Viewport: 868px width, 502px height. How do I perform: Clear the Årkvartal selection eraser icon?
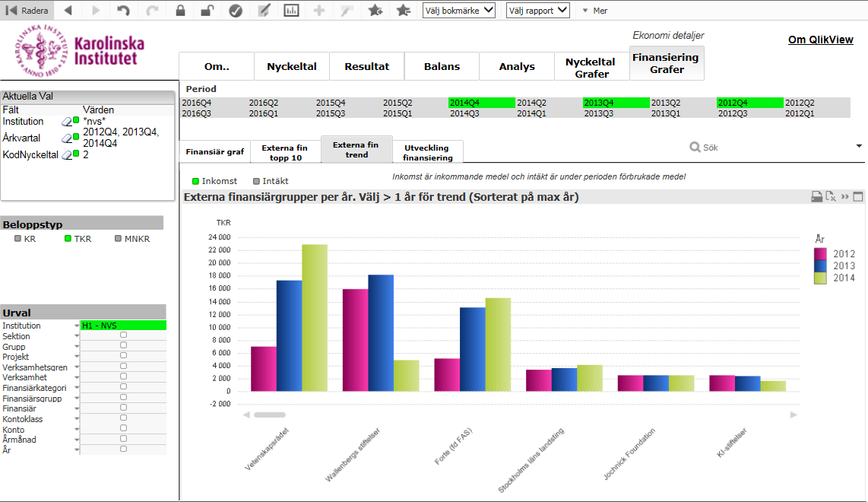[x=66, y=138]
